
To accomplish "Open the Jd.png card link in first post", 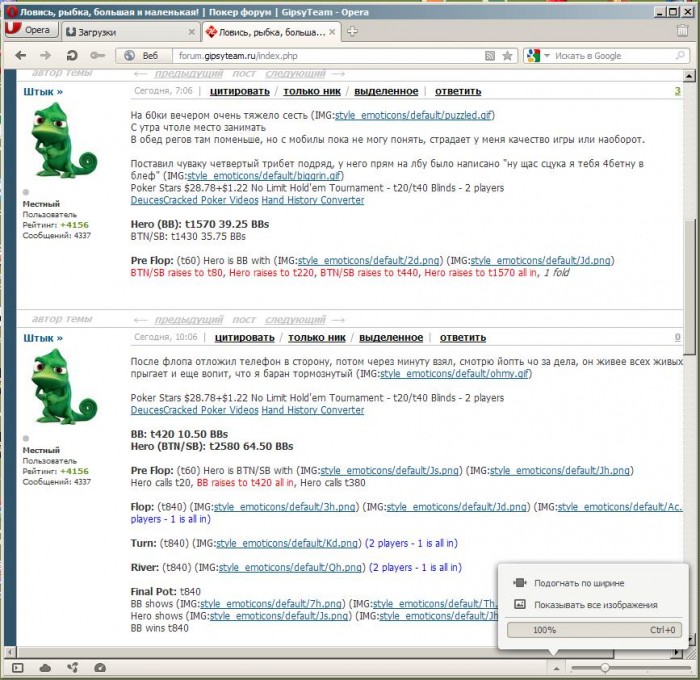I will (540, 260).
